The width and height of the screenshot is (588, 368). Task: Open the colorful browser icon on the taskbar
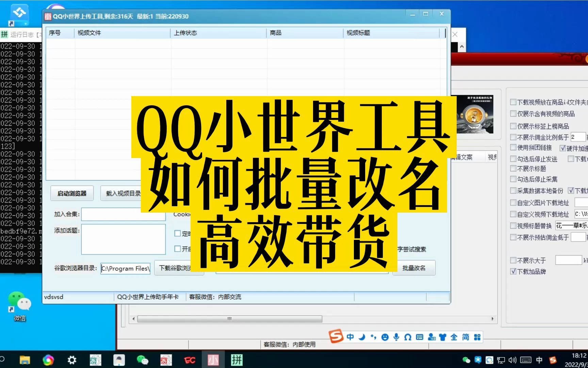(x=48, y=360)
